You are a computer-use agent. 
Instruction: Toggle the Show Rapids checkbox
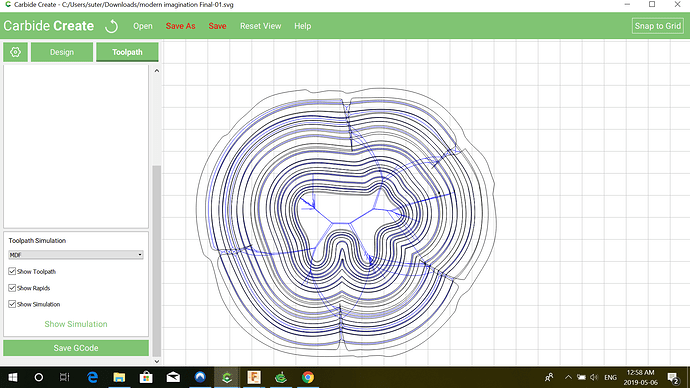pos(12,288)
